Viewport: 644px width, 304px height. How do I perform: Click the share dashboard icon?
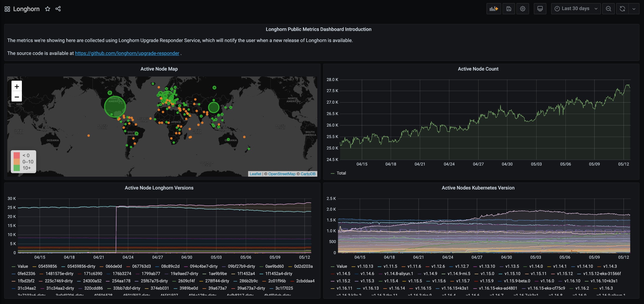[58, 9]
